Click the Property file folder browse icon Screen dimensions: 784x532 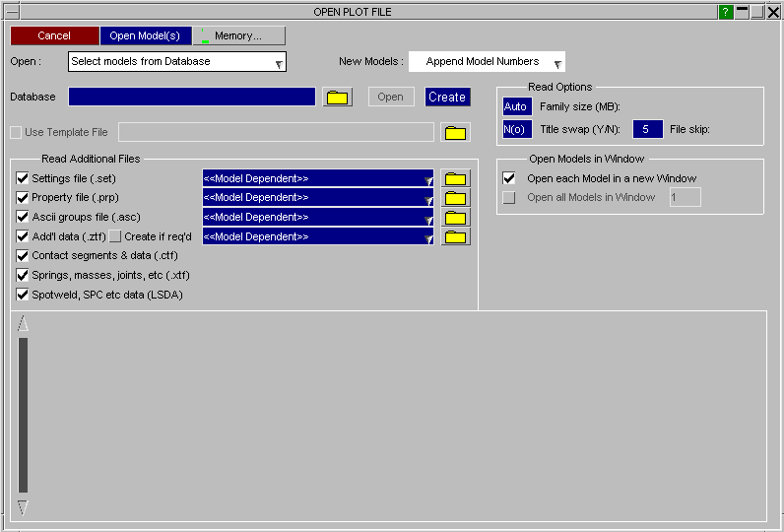455,197
